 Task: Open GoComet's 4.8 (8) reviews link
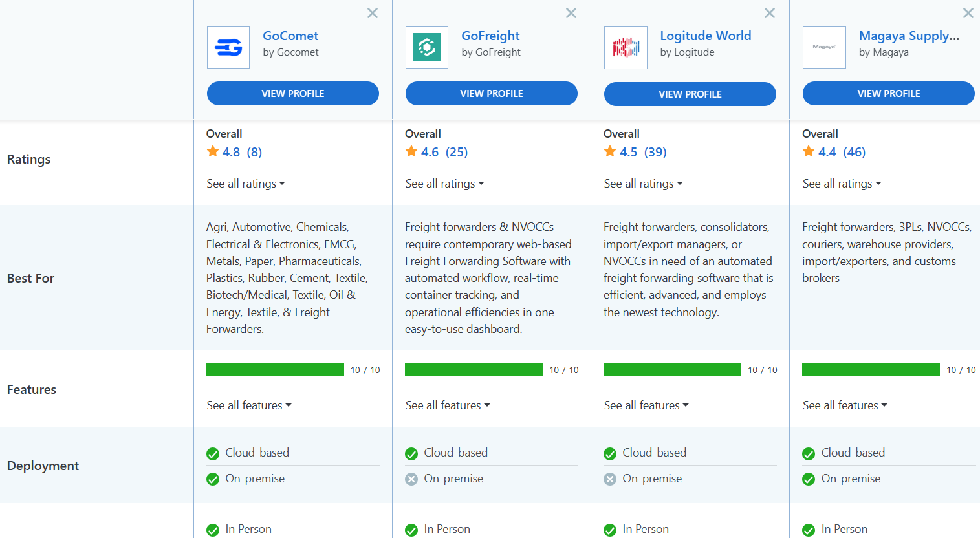(242, 152)
